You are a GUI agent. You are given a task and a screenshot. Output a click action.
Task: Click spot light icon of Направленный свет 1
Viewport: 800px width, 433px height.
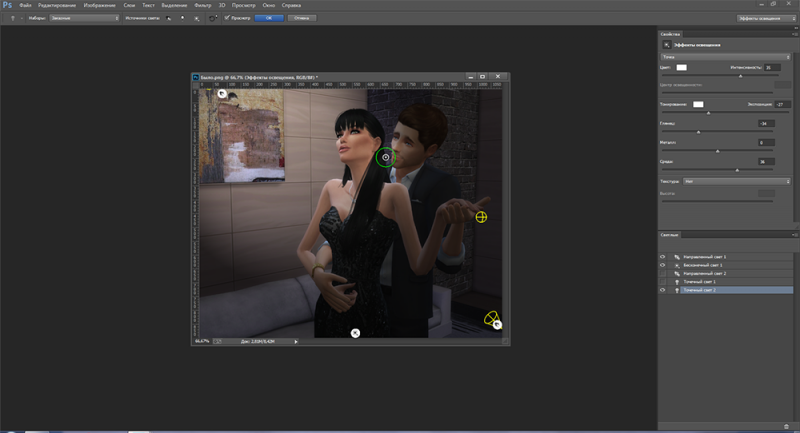click(677, 257)
